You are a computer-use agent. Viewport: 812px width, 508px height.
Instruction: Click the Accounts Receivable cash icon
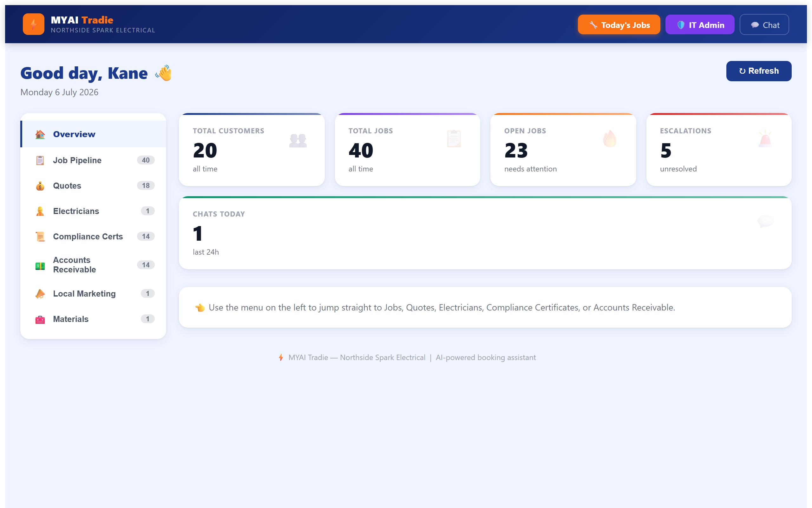pyautogui.click(x=40, y=266)
